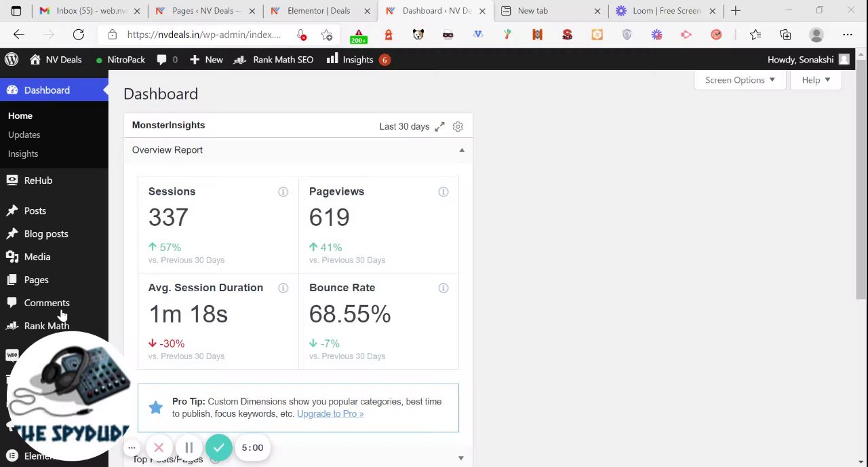Open the browser Favorites list

tap(755, 35)
